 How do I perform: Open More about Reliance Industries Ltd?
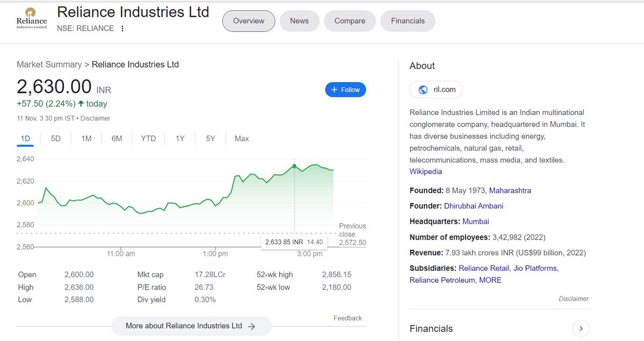tap(191, 325)
